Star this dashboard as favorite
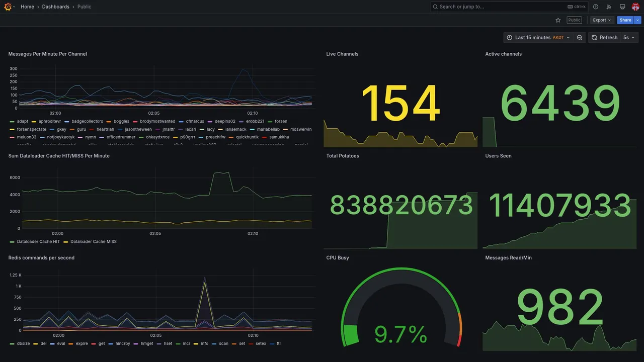644x362 pixels. [x=558, y=20]
